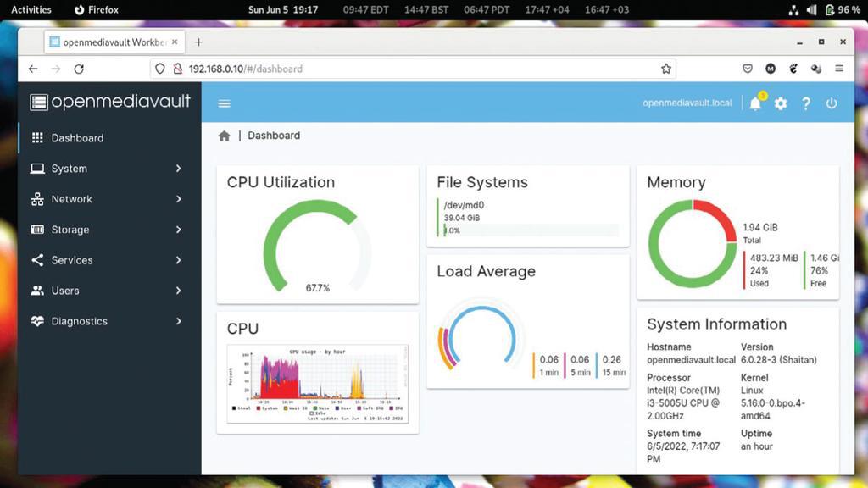Expand the System menu chevron

click(178, 169)
